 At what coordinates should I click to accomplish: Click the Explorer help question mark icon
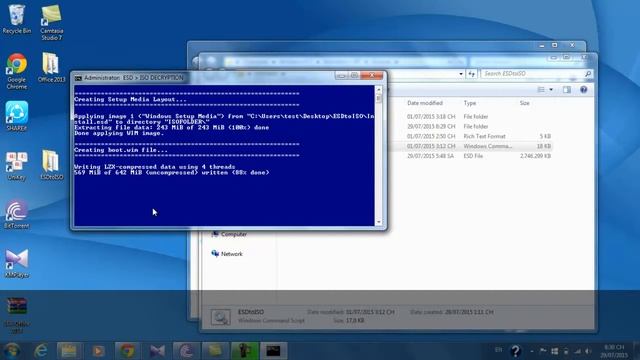click(x=584, y=89)
